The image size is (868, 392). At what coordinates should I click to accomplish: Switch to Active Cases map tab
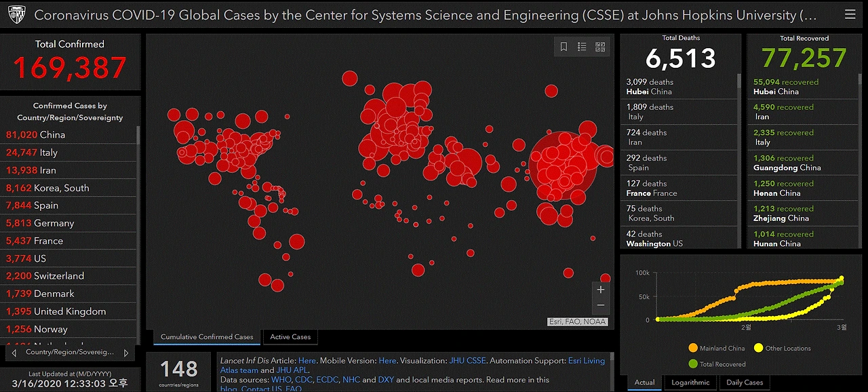290,337
